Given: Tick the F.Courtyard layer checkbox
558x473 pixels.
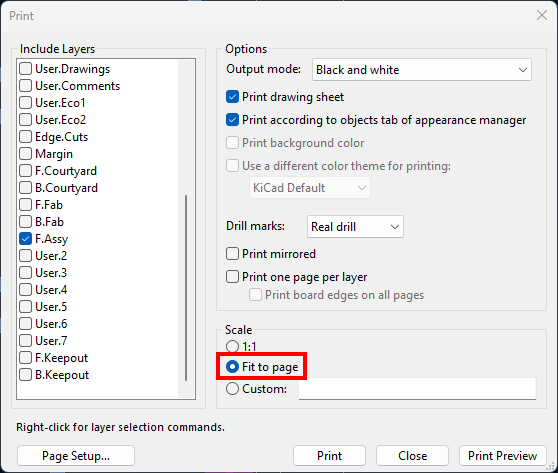Looking at the screenshot, I should click(x=26, y=171).
